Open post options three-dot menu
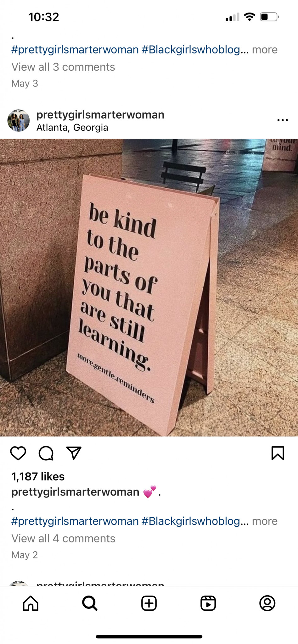This screenshot has height=644, width=298. [x=283, y=120]
